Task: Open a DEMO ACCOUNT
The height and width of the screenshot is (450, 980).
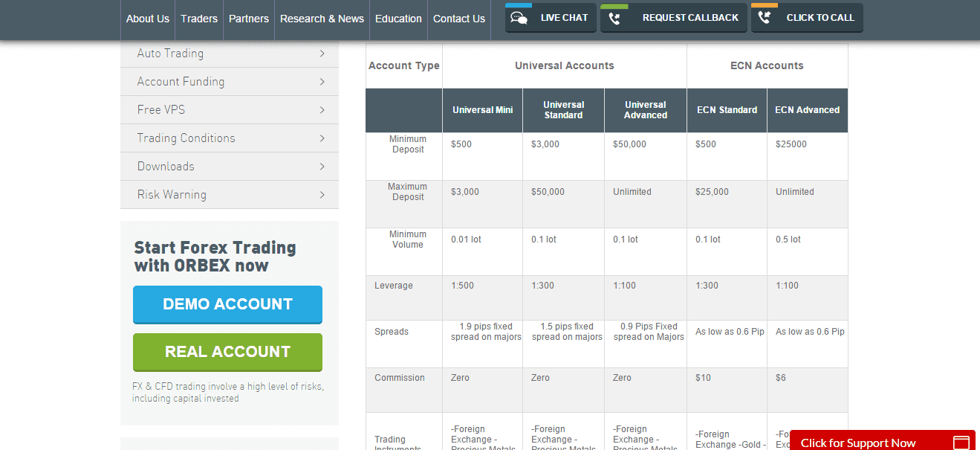Action: click(x=227, y=304)
